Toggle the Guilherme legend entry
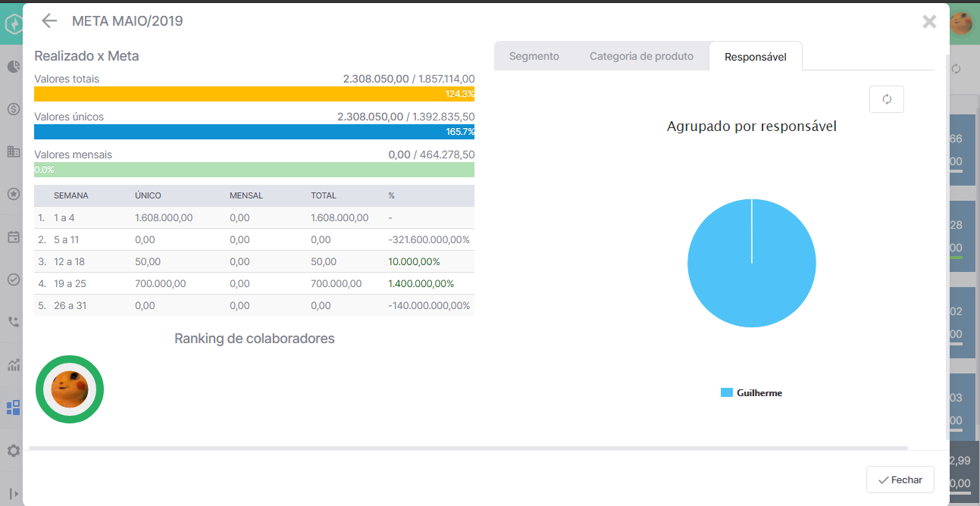Screen dimensions: 980x506 [x=751, y=393]
